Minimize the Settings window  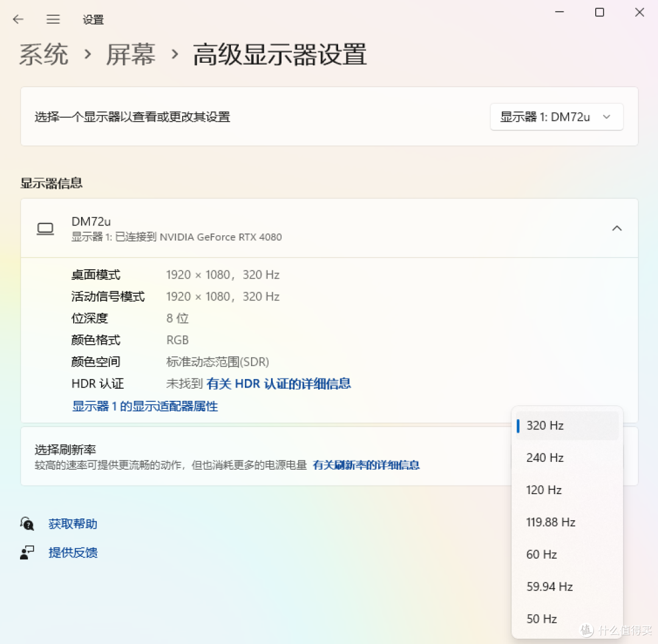point(559,12)
